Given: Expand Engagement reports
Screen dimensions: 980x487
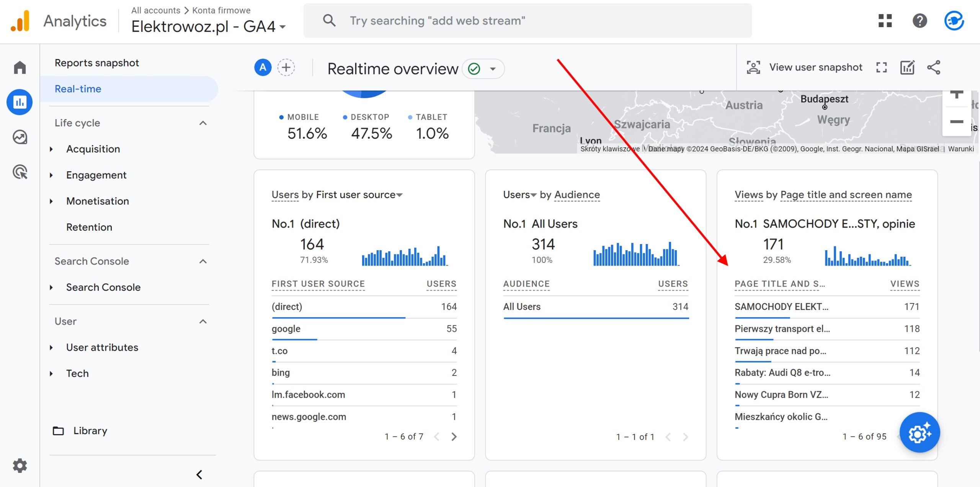Looking at the screenshot, I should pyautogui.click(x=51, y=175).
